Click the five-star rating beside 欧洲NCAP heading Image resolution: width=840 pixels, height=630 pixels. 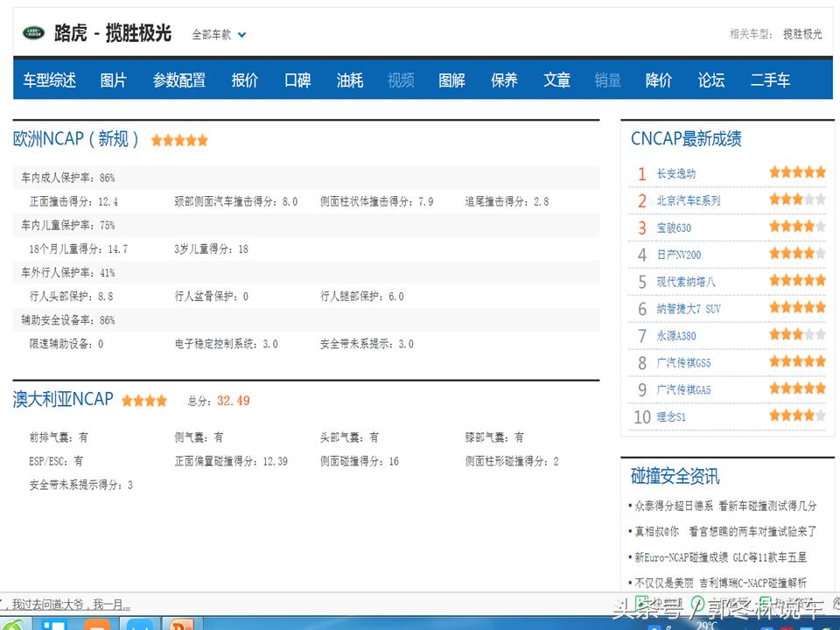[x=179, y=139]
